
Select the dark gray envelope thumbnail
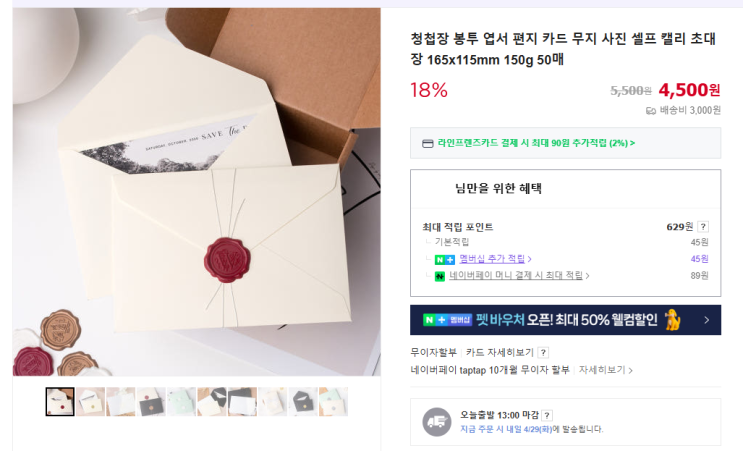303,402
